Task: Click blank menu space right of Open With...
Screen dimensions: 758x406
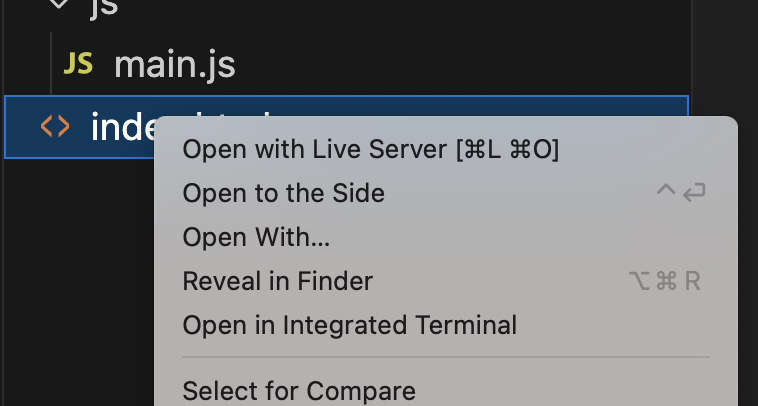Action: 520,237
